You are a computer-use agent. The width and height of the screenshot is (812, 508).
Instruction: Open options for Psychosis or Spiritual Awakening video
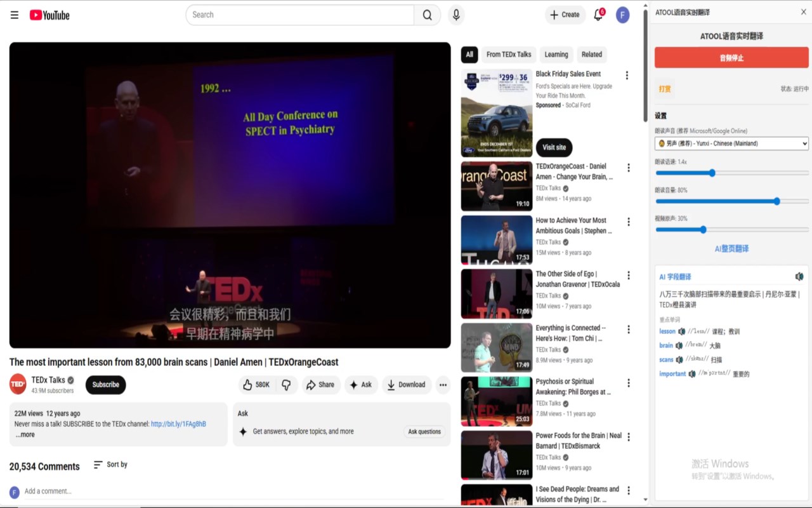629,384
